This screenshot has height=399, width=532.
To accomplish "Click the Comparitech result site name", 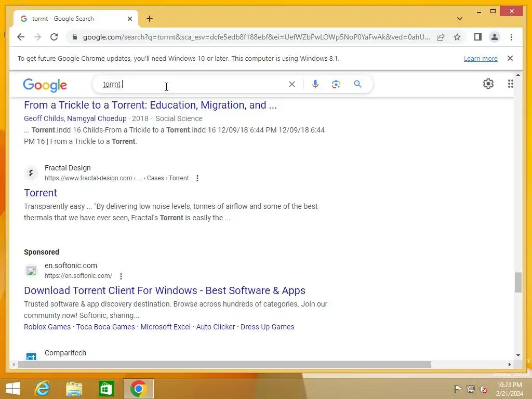I will (65, 353).
